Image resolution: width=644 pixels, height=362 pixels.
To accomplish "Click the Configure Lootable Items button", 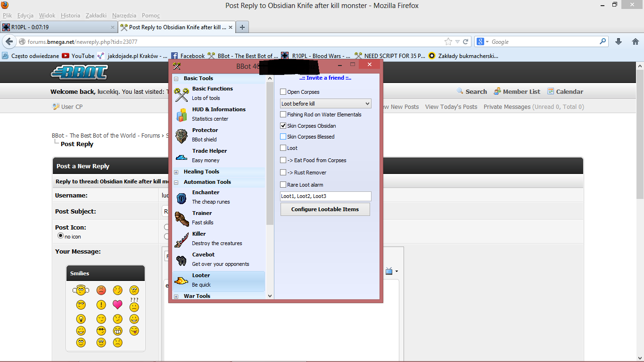I will (325, 209).
